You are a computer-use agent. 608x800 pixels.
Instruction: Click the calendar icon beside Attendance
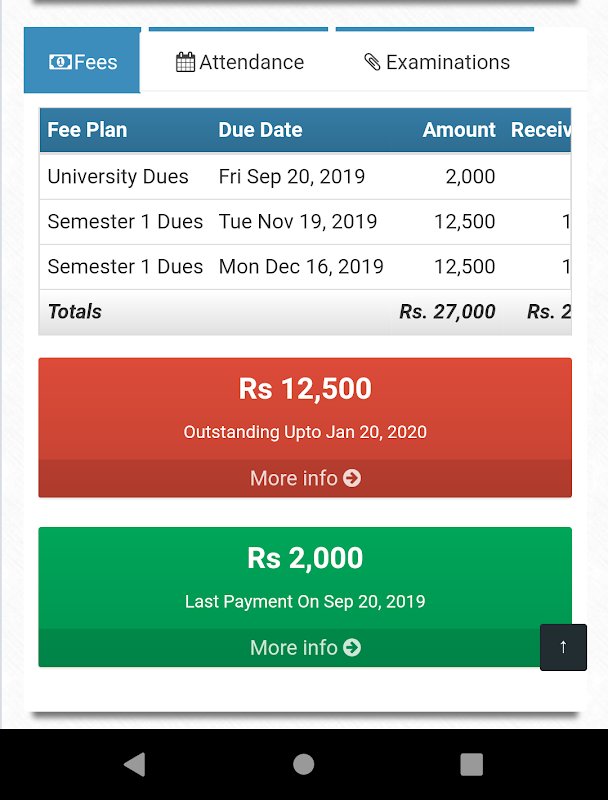click(186, 62)
